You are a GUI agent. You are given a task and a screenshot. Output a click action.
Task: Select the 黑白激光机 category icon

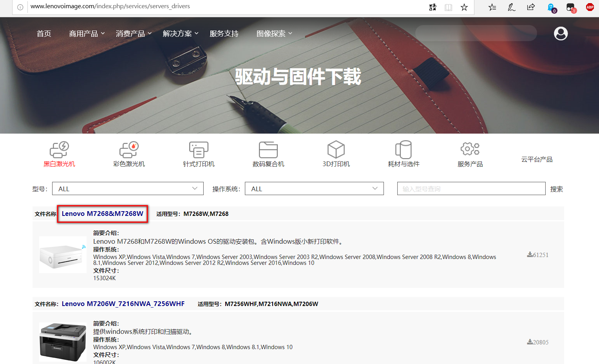click(x=59, y=150)
